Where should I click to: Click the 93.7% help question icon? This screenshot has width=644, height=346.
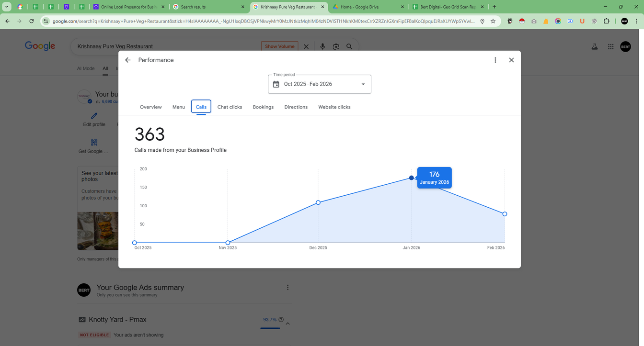(x=281, y=320)
